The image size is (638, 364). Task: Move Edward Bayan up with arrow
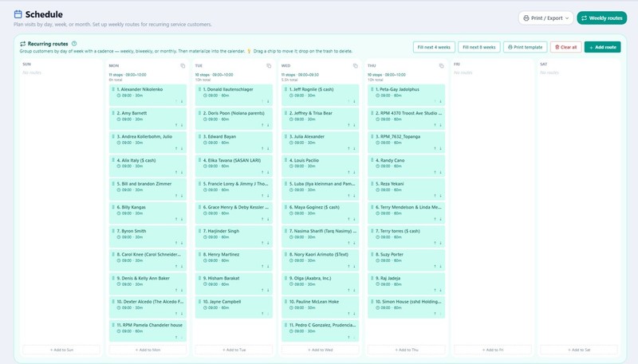pyautogui.click(x=262, y=149)
